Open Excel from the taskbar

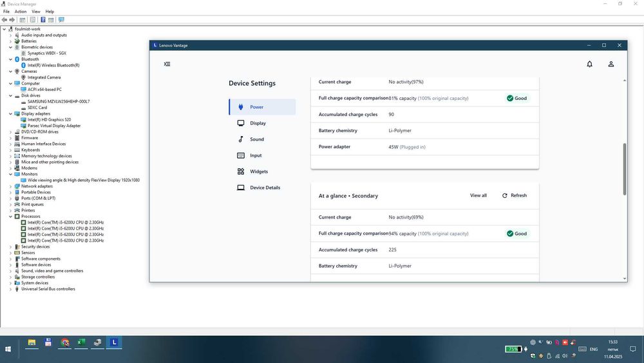tap(81, 342)
